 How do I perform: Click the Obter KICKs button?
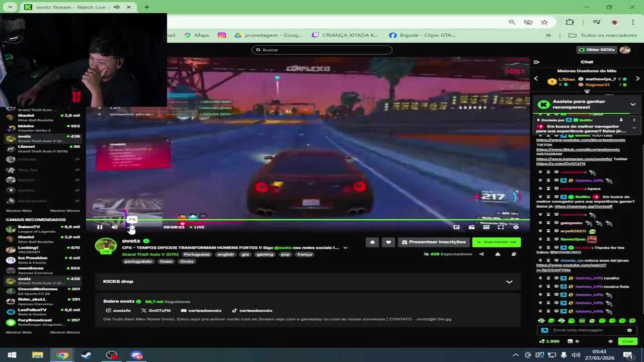click(597, 50)
